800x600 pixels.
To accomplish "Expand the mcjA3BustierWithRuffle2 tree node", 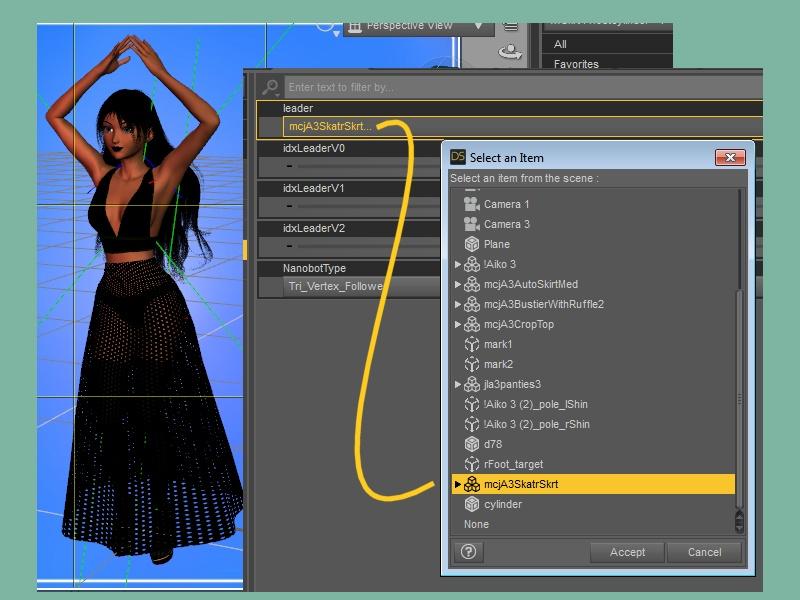I will pyautogui.click(x=458, y=304).
